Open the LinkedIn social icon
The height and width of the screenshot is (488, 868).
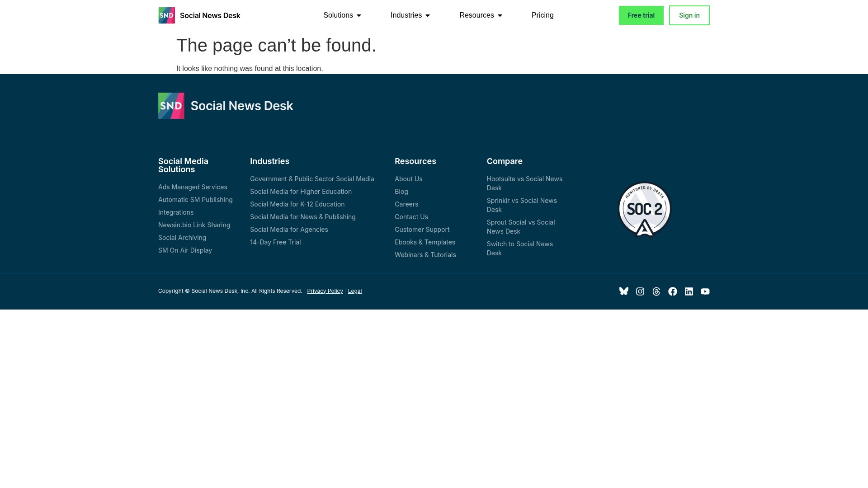pos(689,291)
